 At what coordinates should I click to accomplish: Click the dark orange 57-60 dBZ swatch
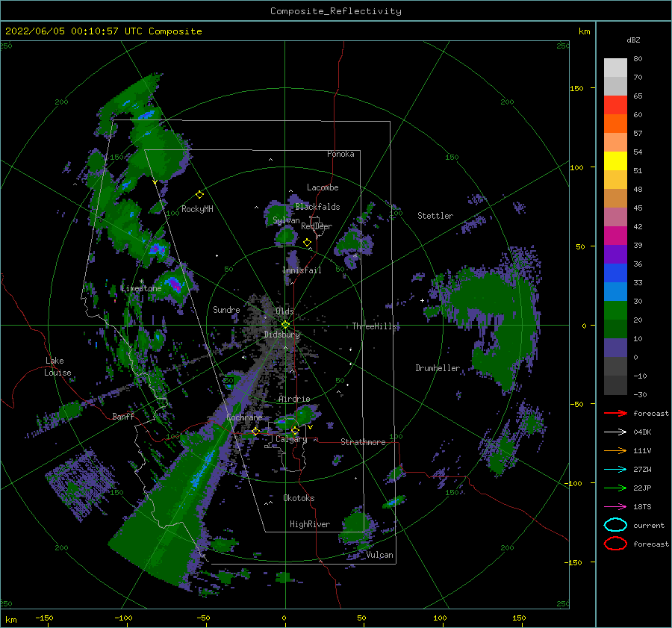(615, 123)
